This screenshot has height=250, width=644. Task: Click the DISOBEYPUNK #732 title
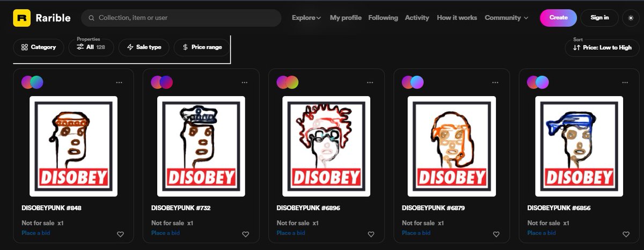click(x=181, y=208)
